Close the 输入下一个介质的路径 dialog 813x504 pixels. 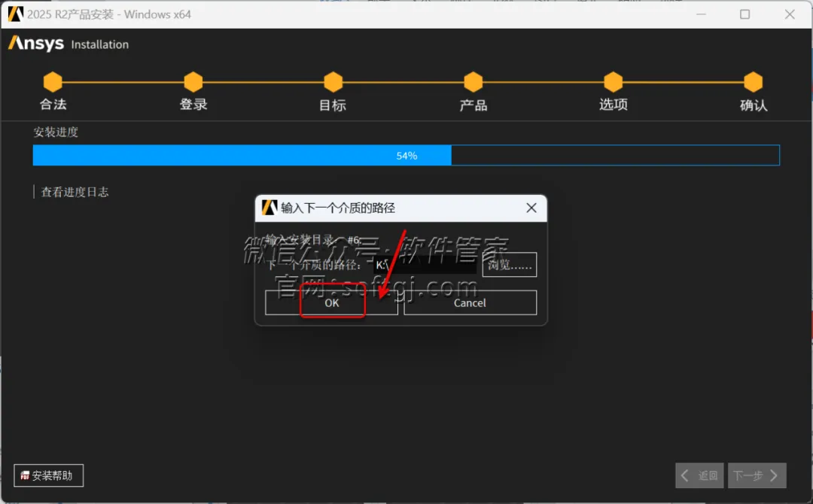tap(531, 208)
